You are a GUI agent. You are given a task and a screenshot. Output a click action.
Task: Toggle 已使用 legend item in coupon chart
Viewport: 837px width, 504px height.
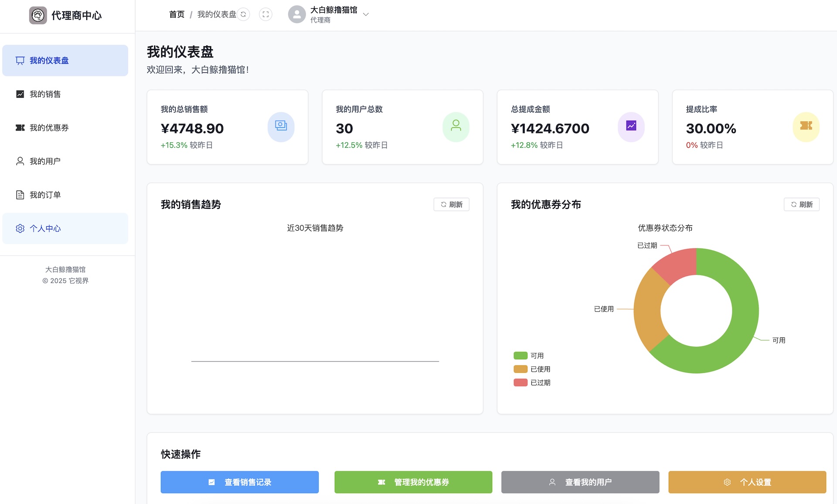click(532, 369)
